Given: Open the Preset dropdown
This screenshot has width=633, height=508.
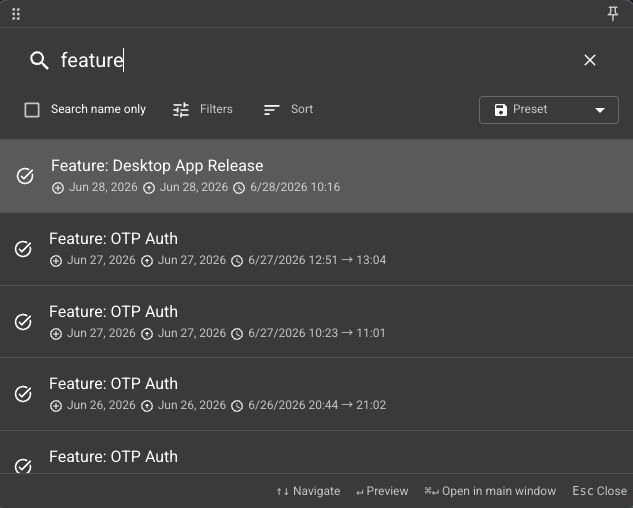Looking at the screenshot, I should click(x=549, y=110).
